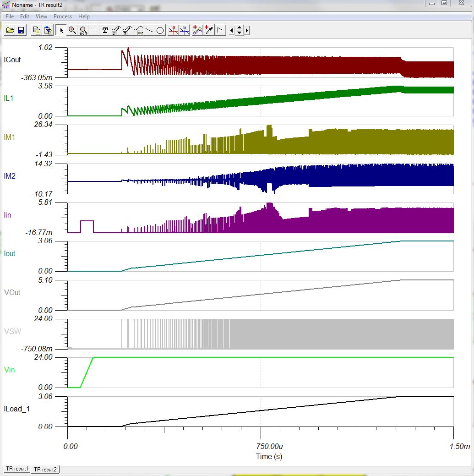The width and height of the screenshot is (474, 476).
Task: Activate cursor 'b' marker tool
Action: [x=185, y=31]
